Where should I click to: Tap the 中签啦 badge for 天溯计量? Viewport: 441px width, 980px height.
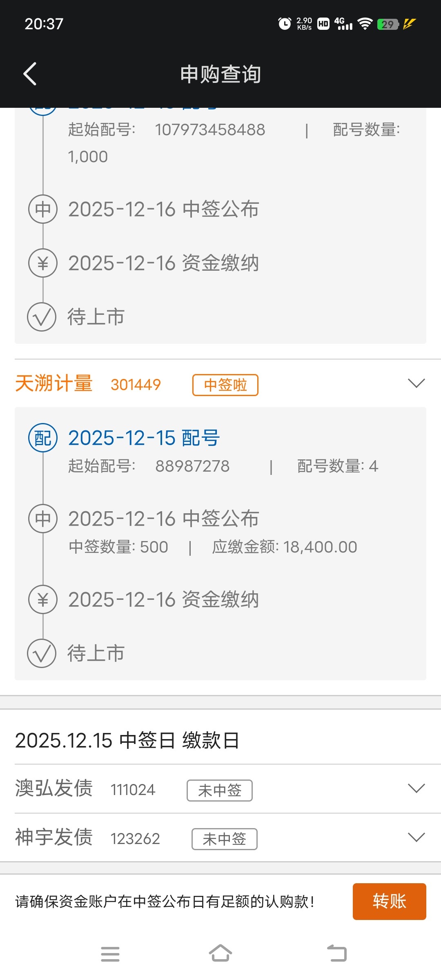click(x=225, y=385)
